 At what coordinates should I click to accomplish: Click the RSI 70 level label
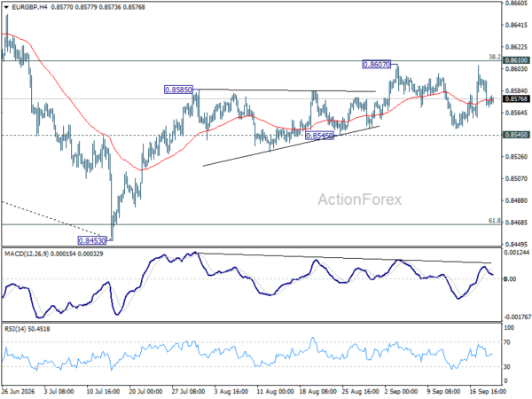coord(507,342)
